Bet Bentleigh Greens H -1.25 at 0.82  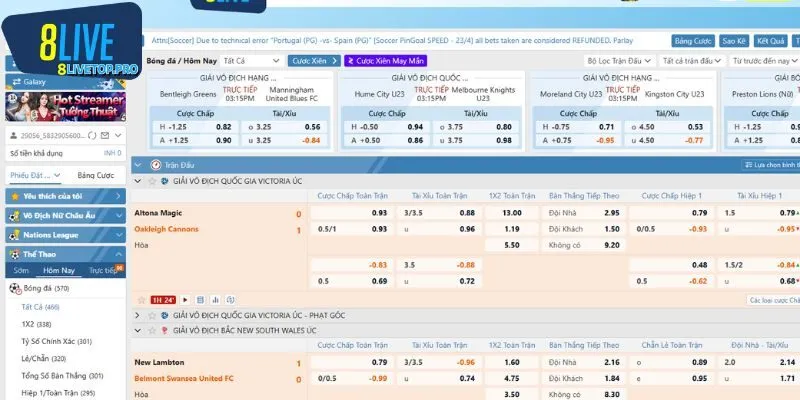point(195,127)
